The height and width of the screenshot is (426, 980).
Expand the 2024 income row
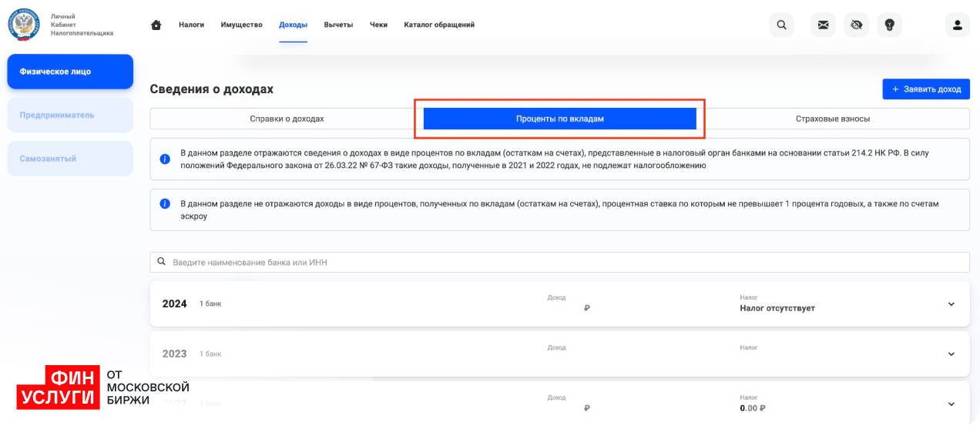click(951, 304)
